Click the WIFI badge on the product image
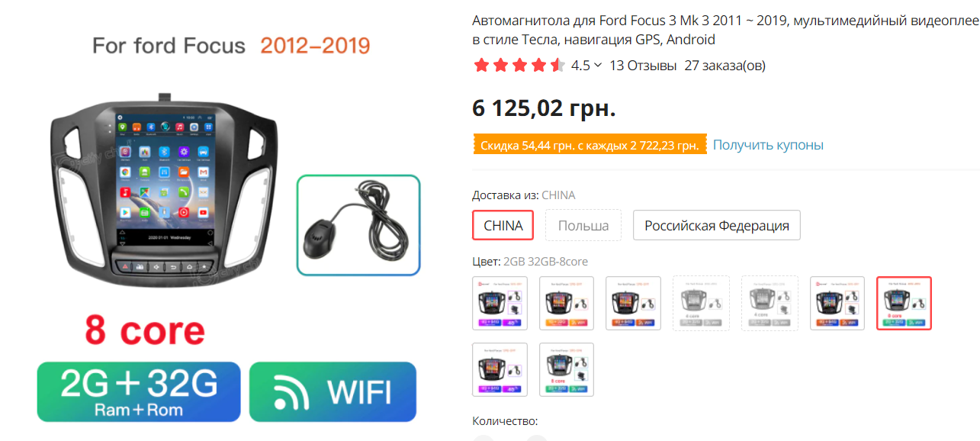The image size is (980, 441). (333, 391)
